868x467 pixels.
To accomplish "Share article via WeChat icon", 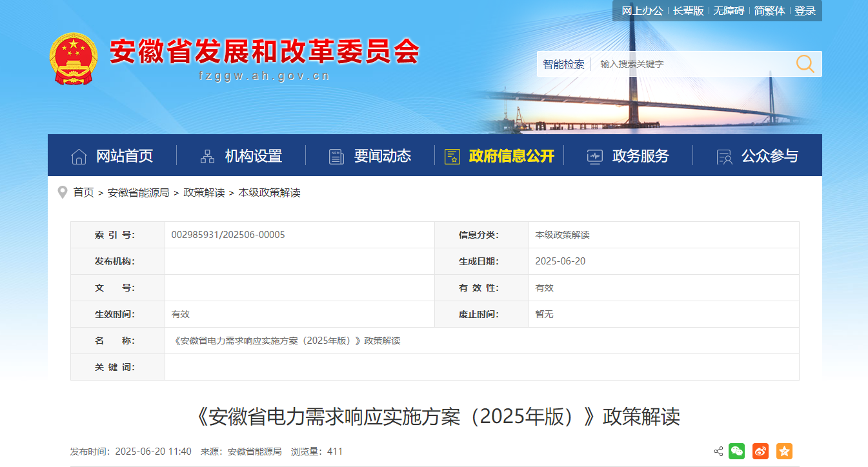I will tap(736, 452).
